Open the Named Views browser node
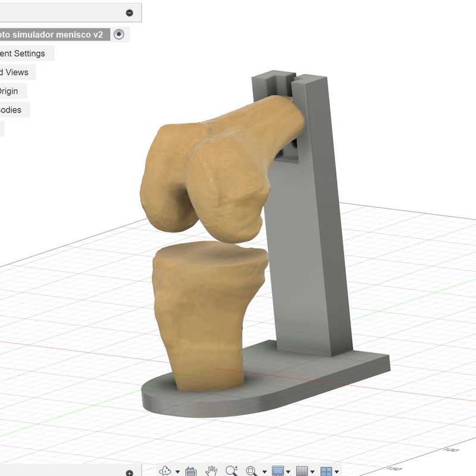 coord(14,72)
